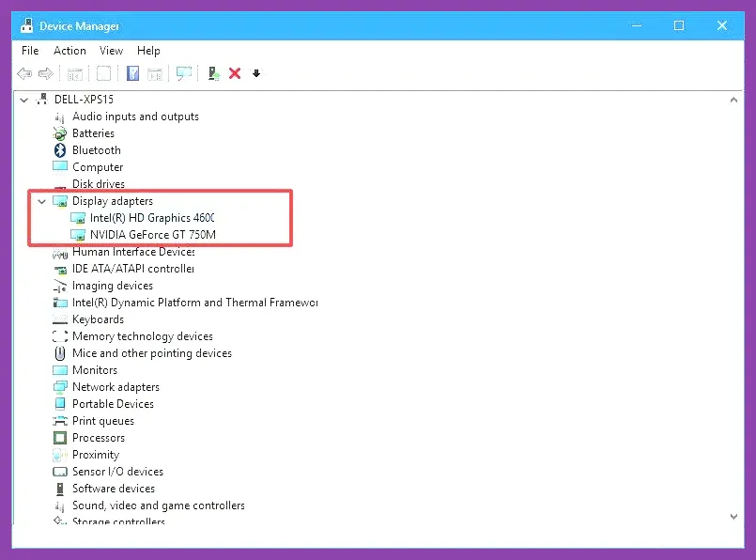
Task: Click the Back arrow toolbar icon
Action: click(24, 74)
